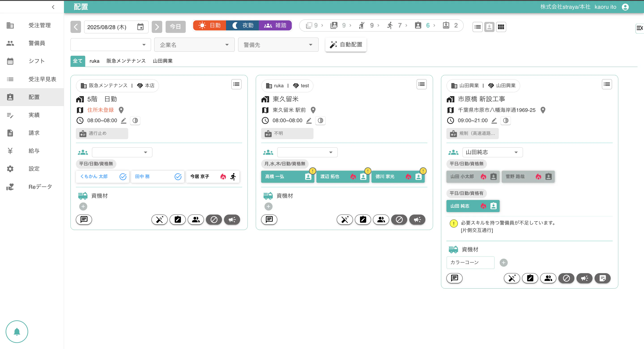Screen dimensions: 644x349
Task: Open 受注早見表 in sidebar
Action: tap(32, 79)
